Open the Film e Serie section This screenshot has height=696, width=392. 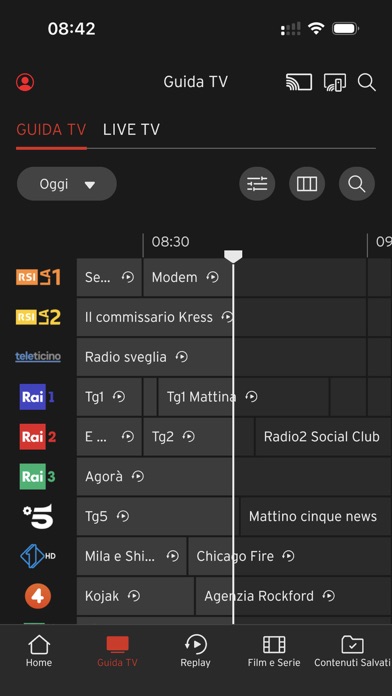pyautogui.click(x=274, y=651)
